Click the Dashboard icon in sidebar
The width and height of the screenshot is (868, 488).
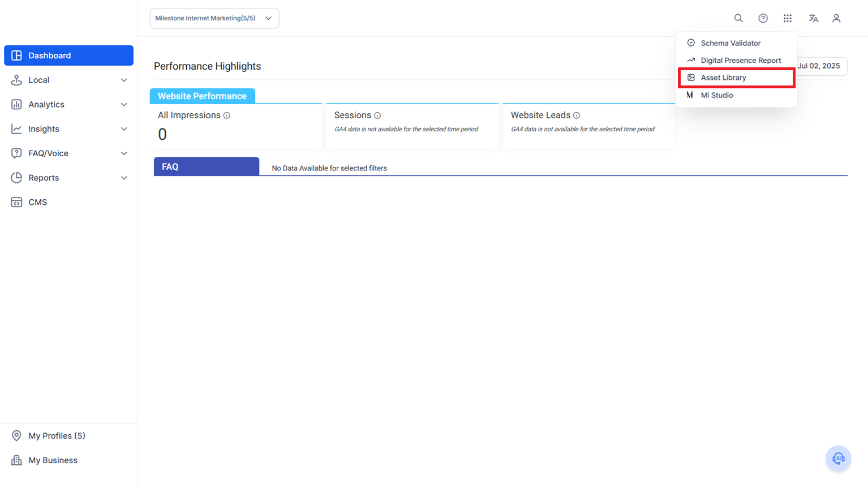click(16, 55)
